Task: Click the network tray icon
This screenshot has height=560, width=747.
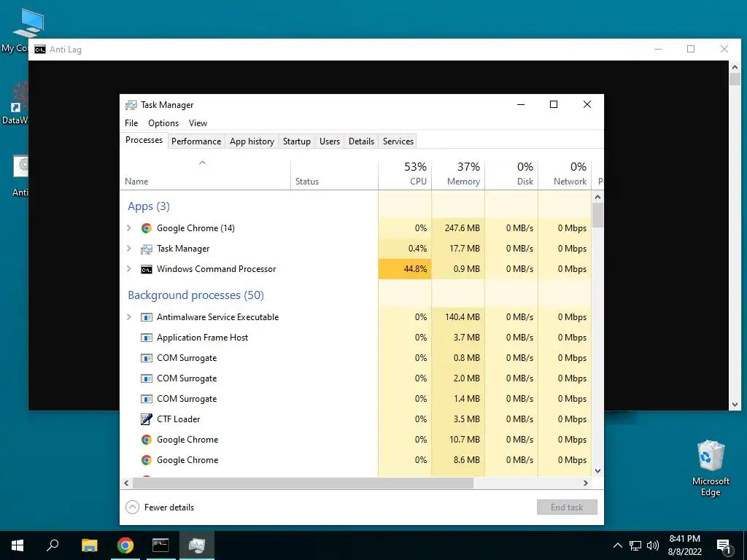Action: [635, 545]
